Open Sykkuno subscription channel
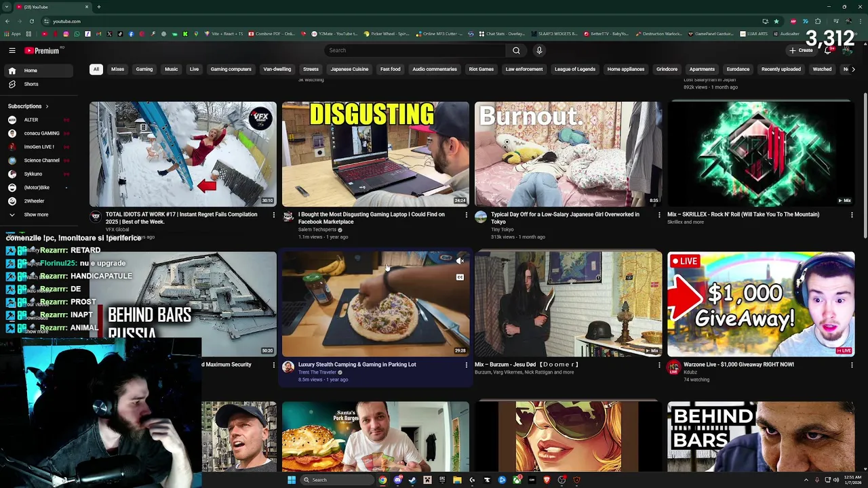This screenshot has height=488, width=868. point(38,174)
